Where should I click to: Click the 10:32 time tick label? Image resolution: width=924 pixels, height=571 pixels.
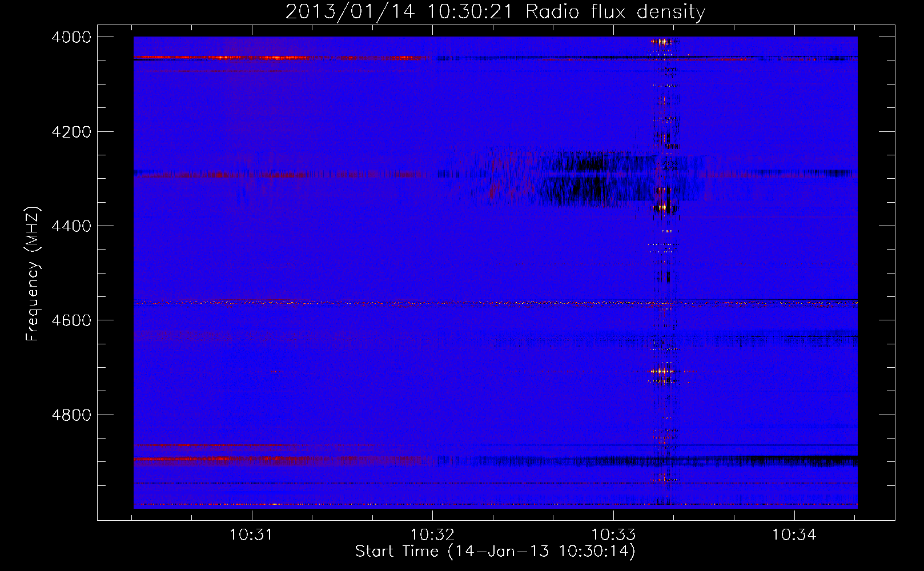click(x=433, y=535)
